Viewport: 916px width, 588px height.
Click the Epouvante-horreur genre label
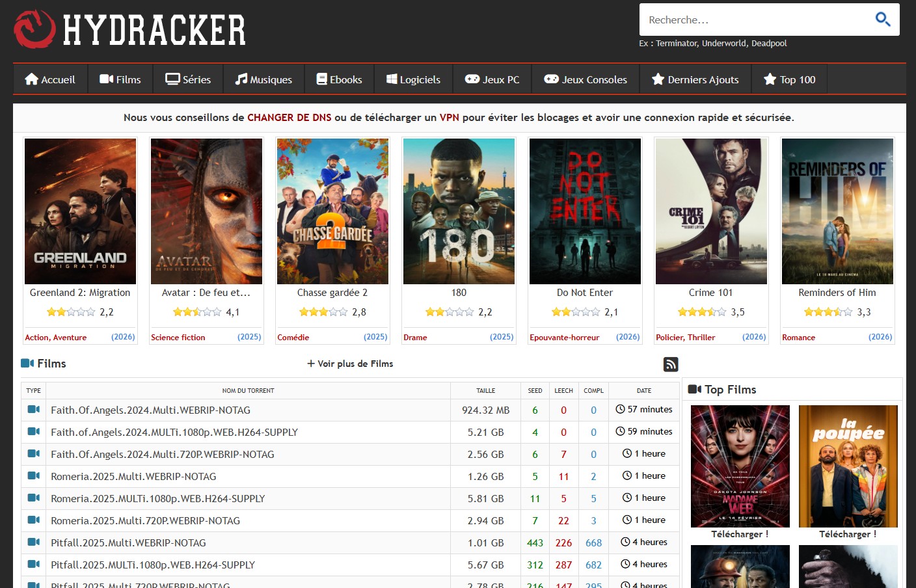pyautogui.click(x=565, y=338)
